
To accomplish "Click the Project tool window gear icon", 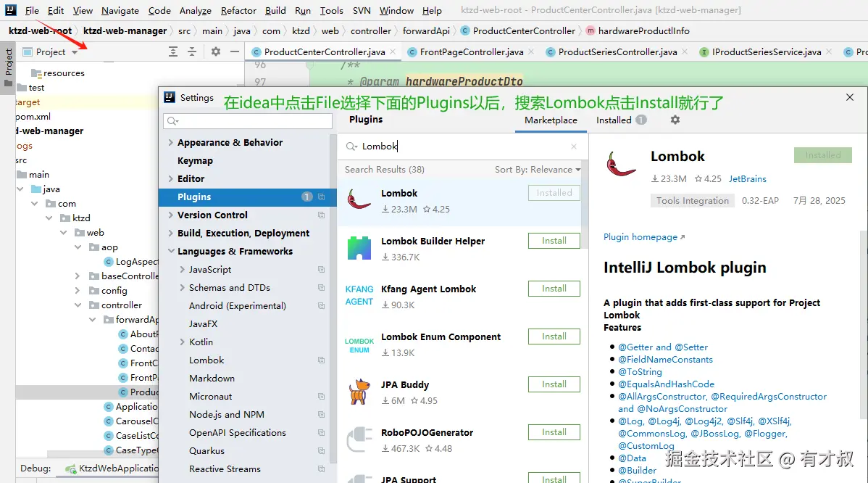I will click(x=216, y=51).
